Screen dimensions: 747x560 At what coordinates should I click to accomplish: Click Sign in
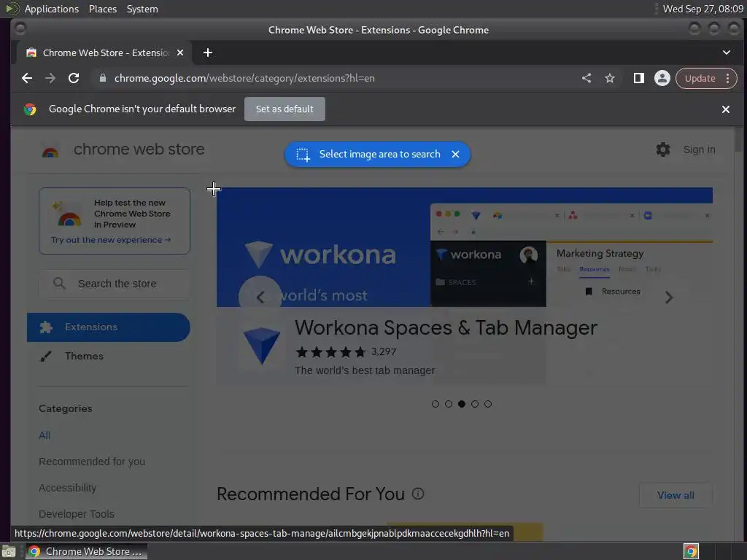tap(699, 149)
